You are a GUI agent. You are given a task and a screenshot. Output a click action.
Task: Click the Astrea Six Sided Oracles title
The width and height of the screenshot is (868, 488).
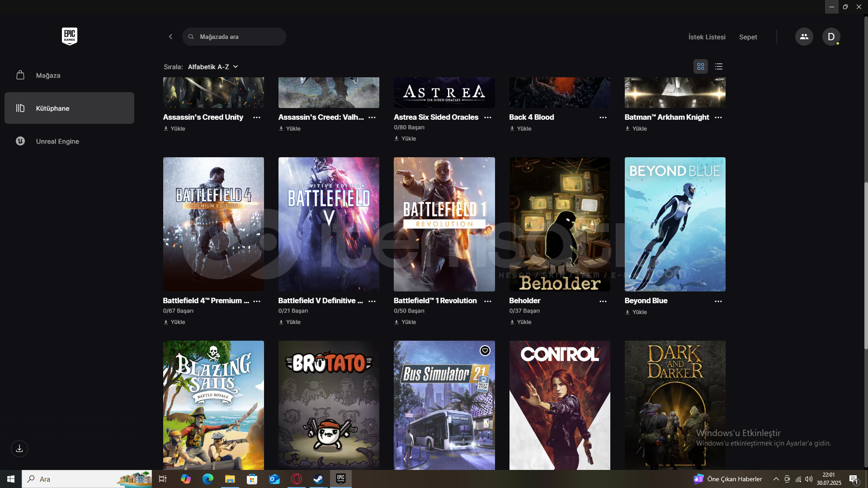pos(436,117)
